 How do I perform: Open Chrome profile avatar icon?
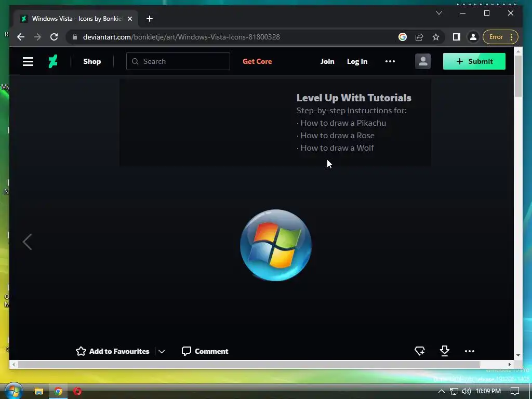tap(473, 37)
